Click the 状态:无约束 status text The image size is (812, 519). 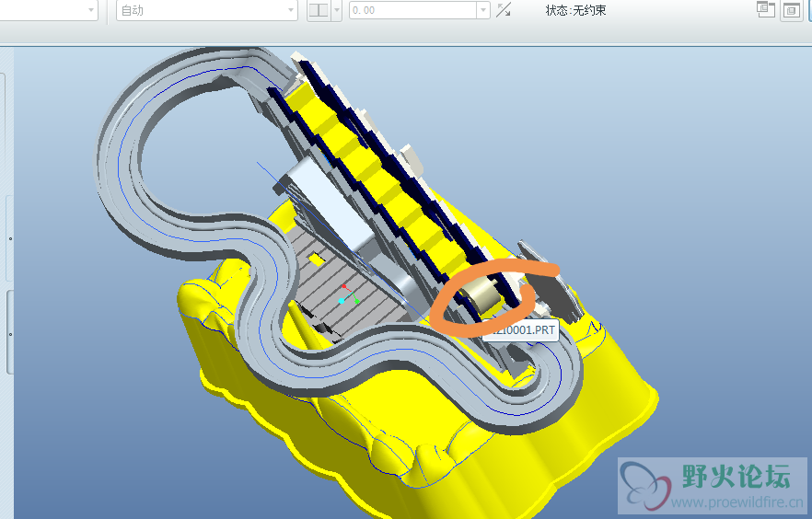[x=576, y=10]
